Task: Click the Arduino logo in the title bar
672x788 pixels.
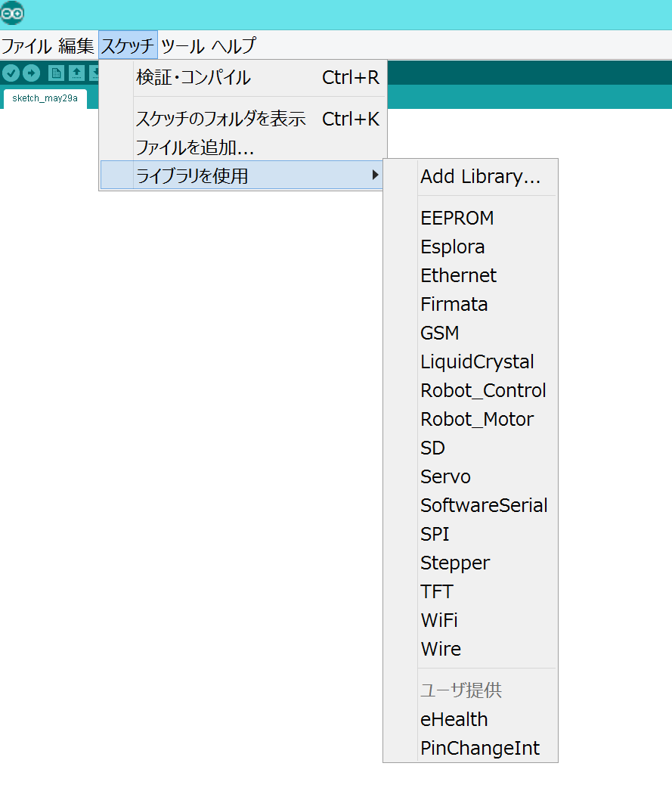Action: (x=12, y=13)
